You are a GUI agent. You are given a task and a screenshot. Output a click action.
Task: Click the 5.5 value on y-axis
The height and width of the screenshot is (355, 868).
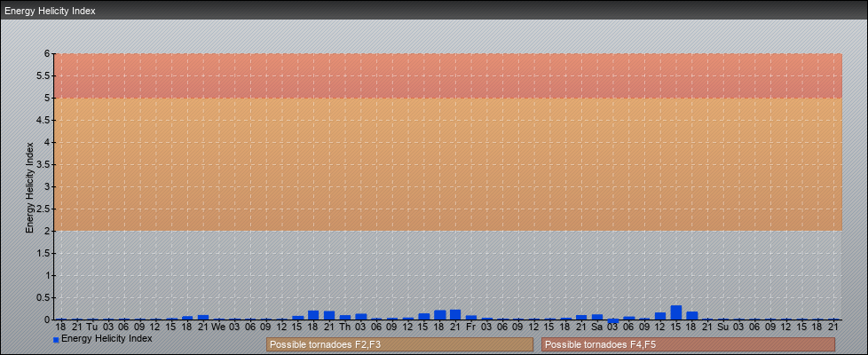pos(43,75)
